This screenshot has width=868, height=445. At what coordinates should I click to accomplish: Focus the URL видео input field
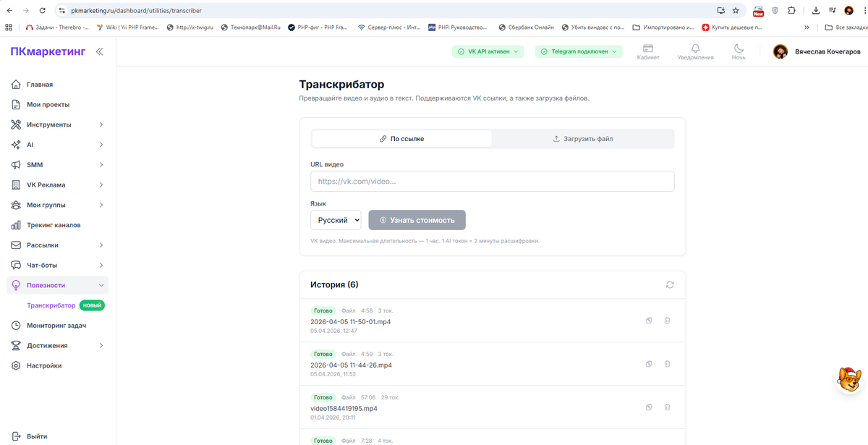click(x=493, y=181)
